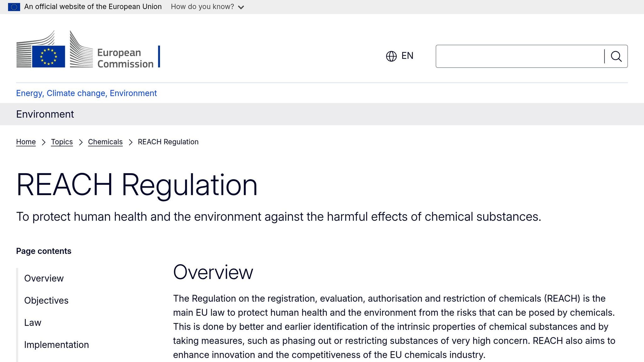The width and height of the screenshot is (644, 362).
Task: Expand the 'How do you know?' chevron
Action: point(241,7)
